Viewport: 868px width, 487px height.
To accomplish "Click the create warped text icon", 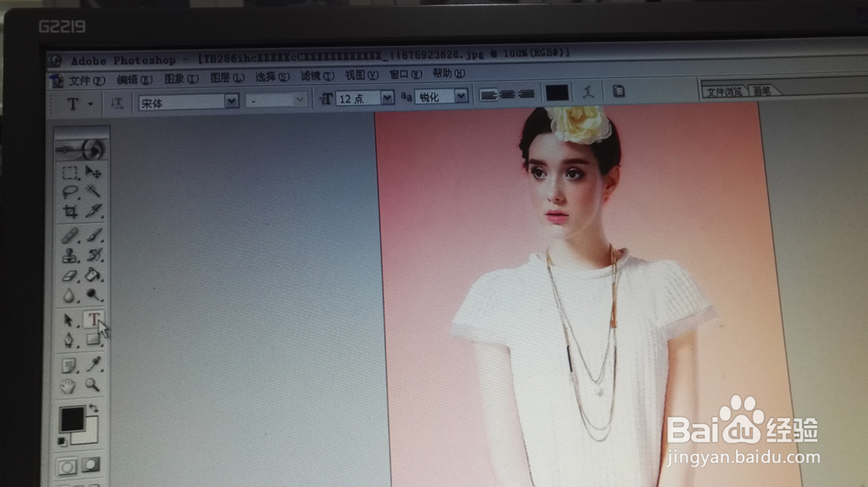I will pos(588,92).
